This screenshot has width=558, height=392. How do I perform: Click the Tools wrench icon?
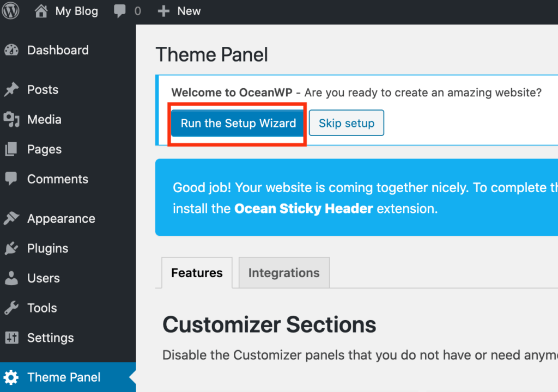[11, 308]
